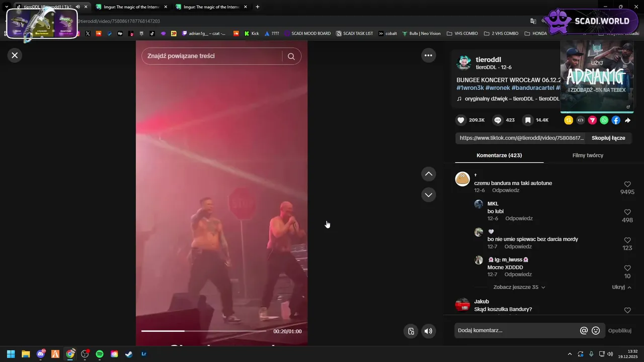This screenshot has width=644, height=362.
Task: Click the yellow repost icon
Action: tap(569, 120)
